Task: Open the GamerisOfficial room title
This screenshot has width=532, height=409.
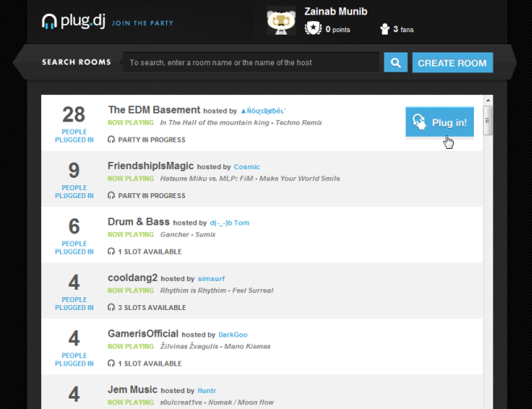Action: click(143, 333)
